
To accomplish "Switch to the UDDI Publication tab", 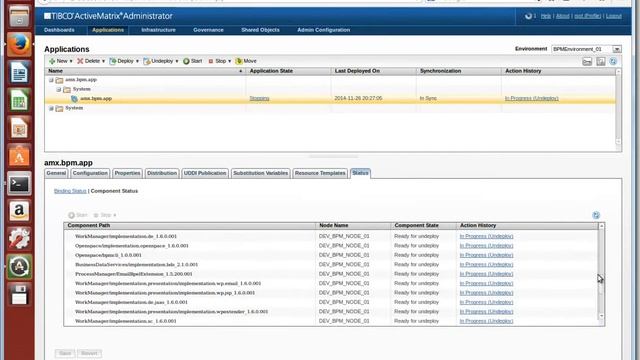I will click(205, 173).
